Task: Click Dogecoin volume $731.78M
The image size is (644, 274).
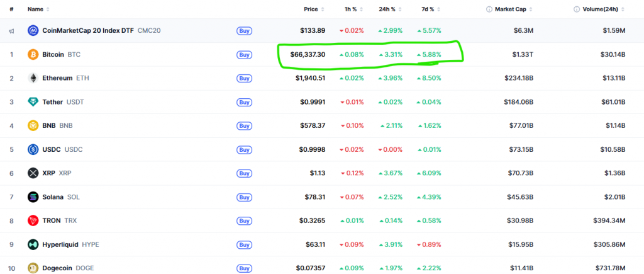Action: tap(610, 268)
